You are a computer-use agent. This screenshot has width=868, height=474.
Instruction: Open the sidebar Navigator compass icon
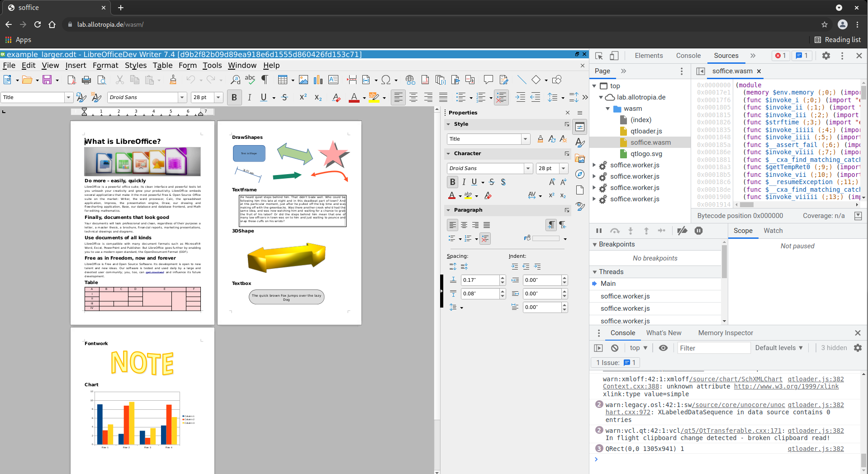[580, 174]
